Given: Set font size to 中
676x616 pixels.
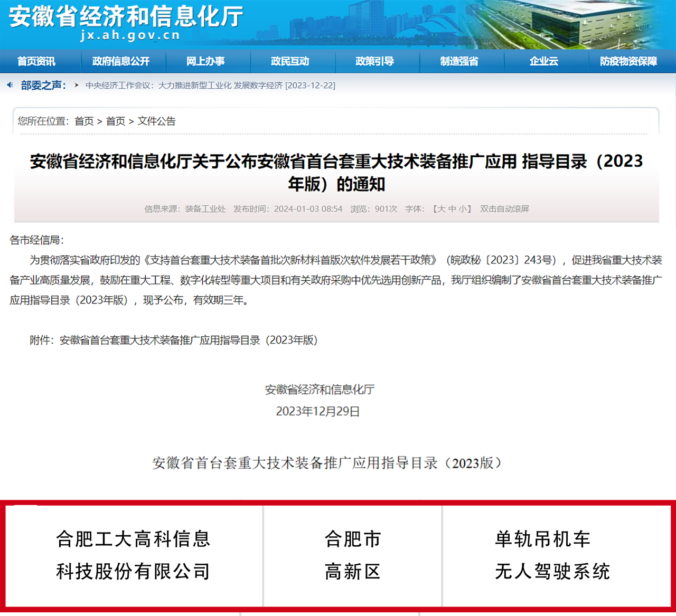Looking at the screenshot, I should [452, 209].
